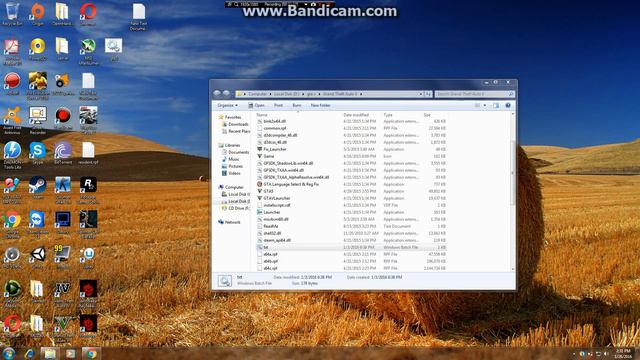Click the taskbar clock showing time and date
Image resolution: width=640 pixels, height=360 pixels.
click(x=623, y=353)
